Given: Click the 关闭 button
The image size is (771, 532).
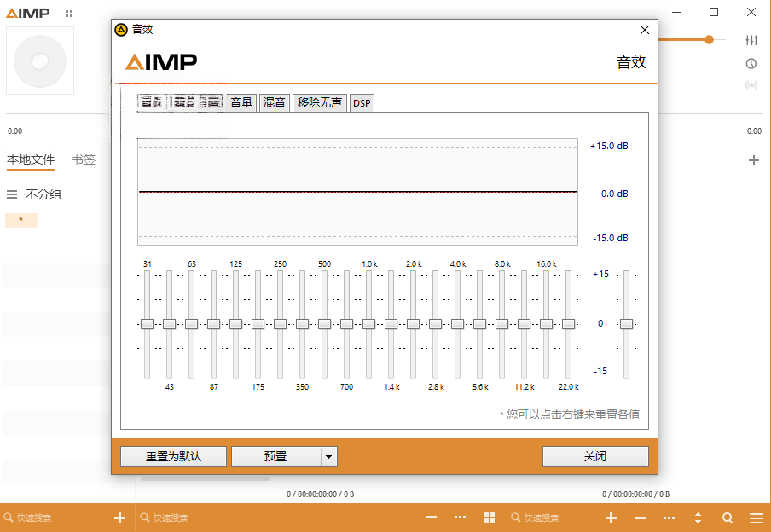Looking at the screenshot, I should (x=595, y=456).
